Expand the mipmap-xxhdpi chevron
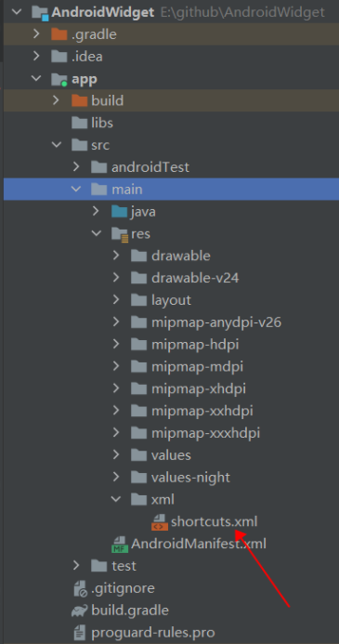Image resolution: width=339 pixels, height=644 pixels. pos(116,411)
